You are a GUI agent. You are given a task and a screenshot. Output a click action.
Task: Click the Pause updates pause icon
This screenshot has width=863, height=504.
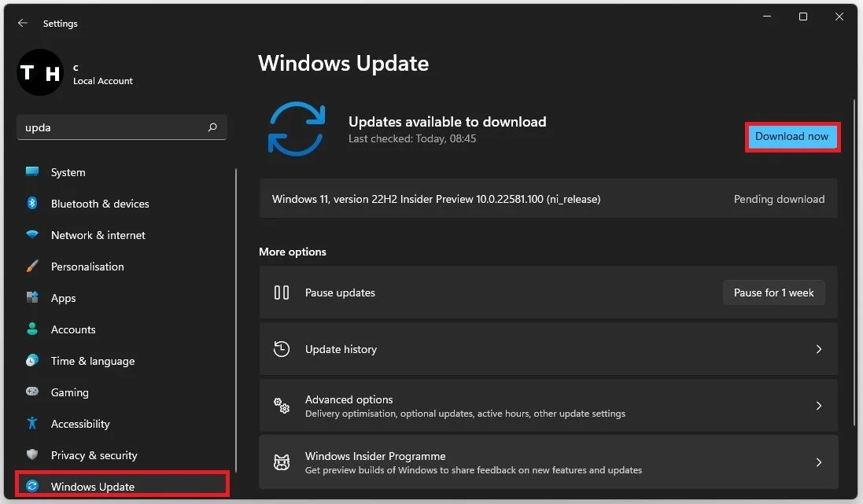coord(282,292)
